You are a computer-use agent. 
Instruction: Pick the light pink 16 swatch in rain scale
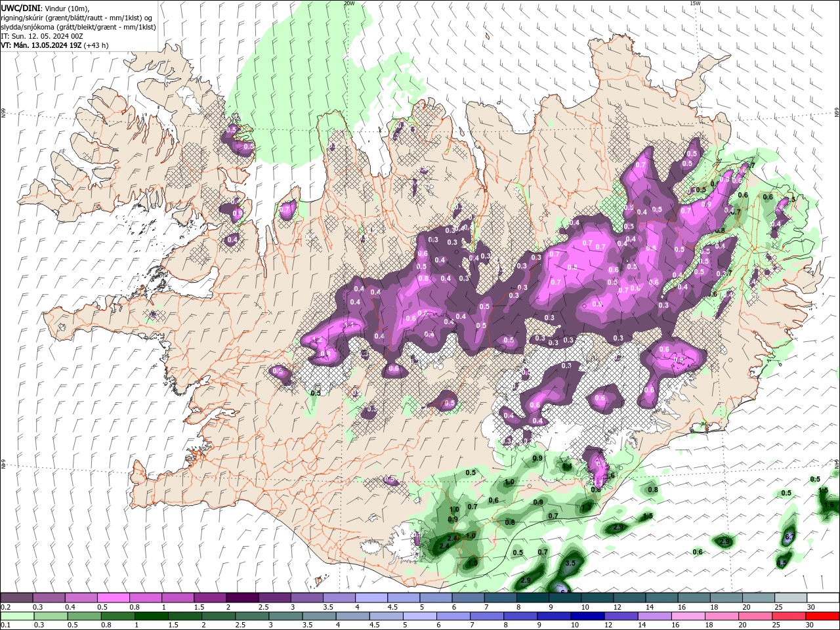(x=688, y=616)
